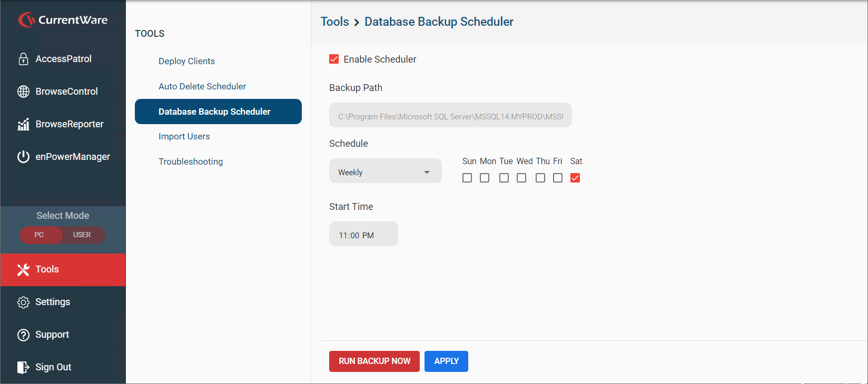Open Deploy Clients tool
Viewport: 868px width, 384px height.
coord(186,61)
